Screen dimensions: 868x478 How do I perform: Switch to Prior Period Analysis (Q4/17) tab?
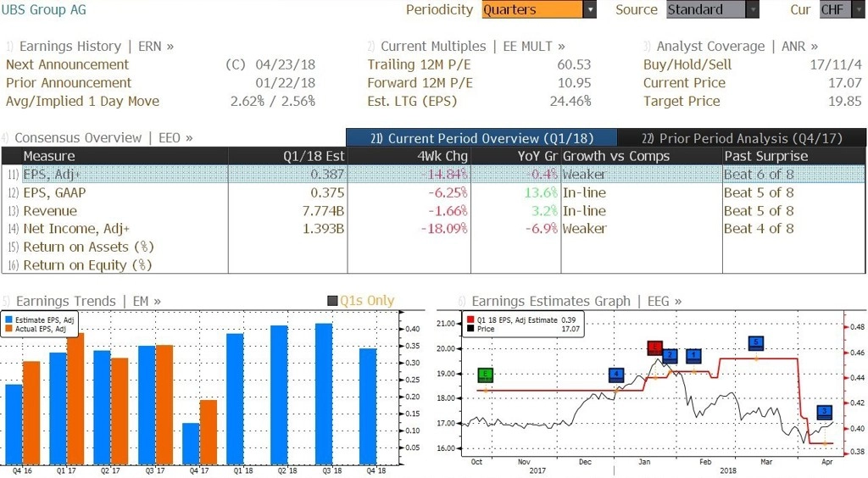point(742,138)
